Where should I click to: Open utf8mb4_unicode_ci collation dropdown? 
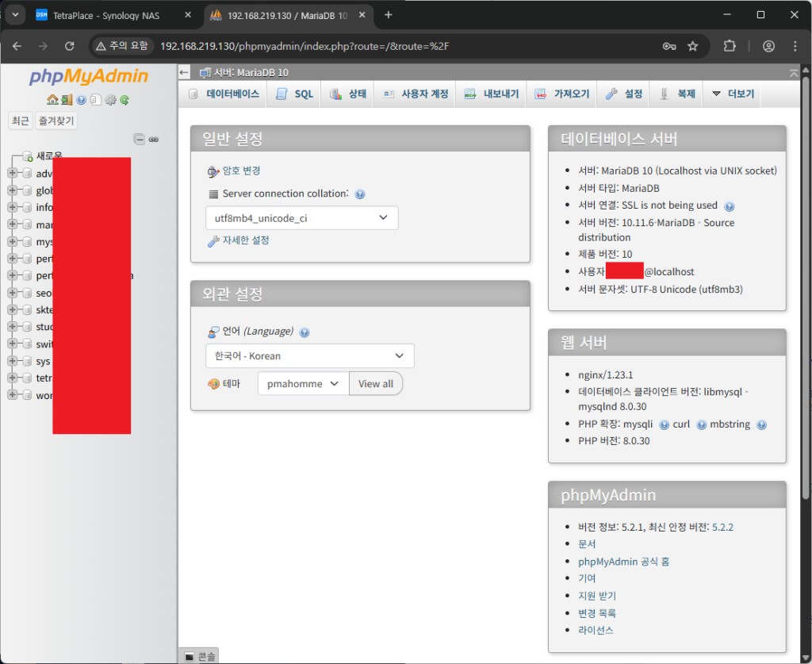[x=302, y=218]
